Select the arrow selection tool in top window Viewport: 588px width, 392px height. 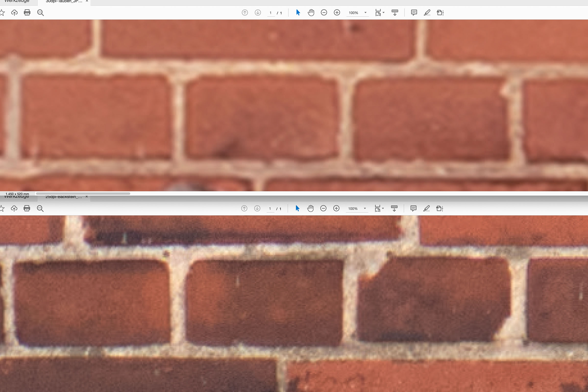click(x=298, y=12)
